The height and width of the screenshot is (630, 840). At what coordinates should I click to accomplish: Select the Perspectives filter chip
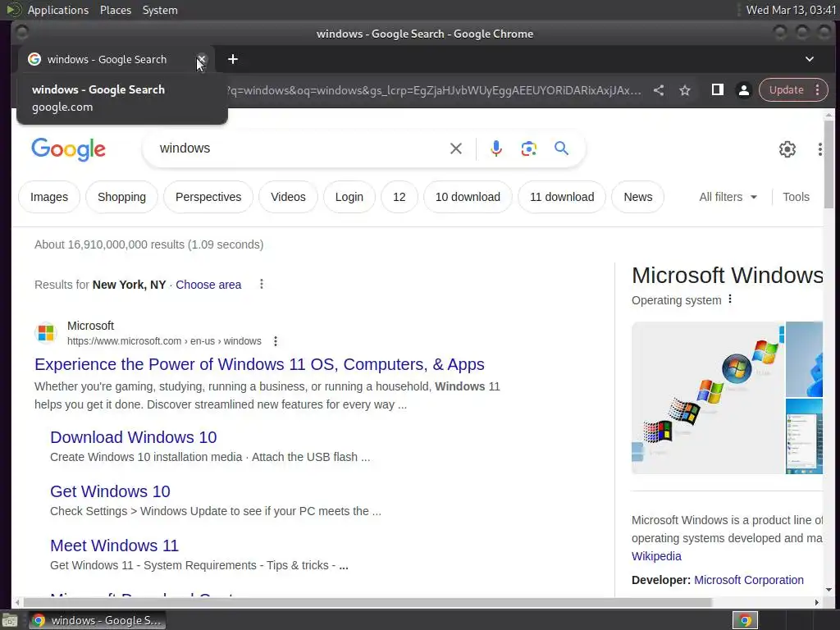coord(208,197)
